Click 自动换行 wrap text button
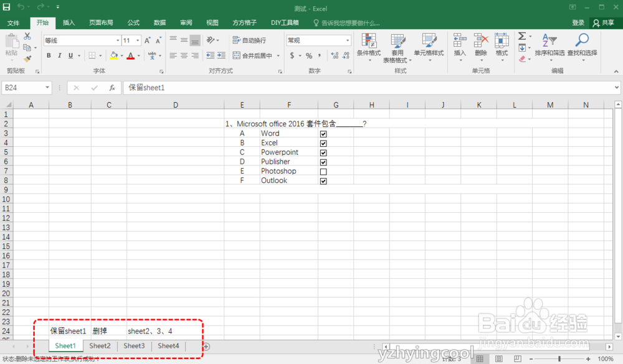The height and width of the screenshot is (364, 623). 250,40
